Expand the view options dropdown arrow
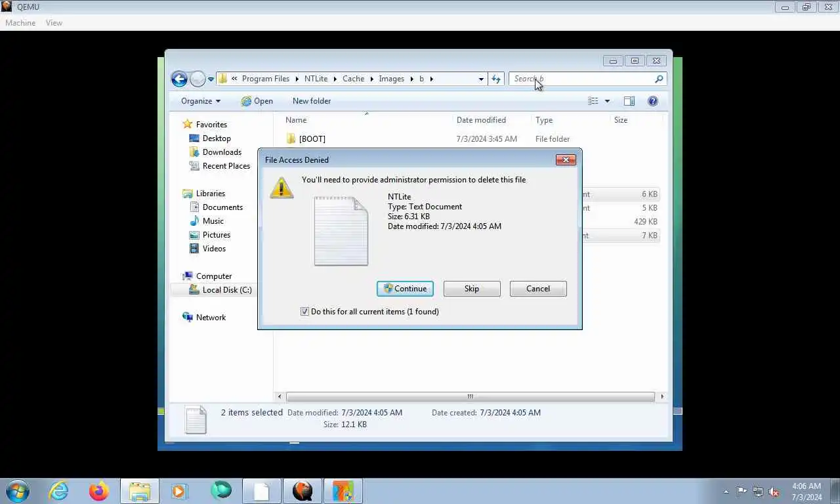This screenshot has height=504, width=840. [607, 101]
